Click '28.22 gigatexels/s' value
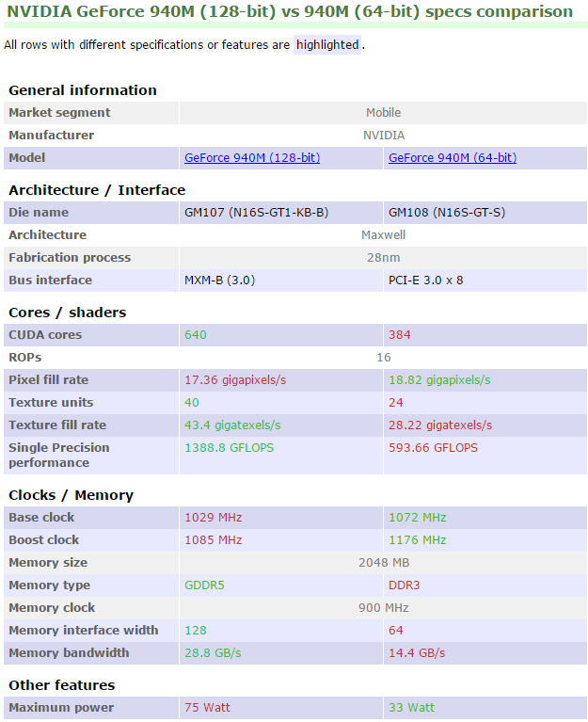 click(x=440, y=425)
